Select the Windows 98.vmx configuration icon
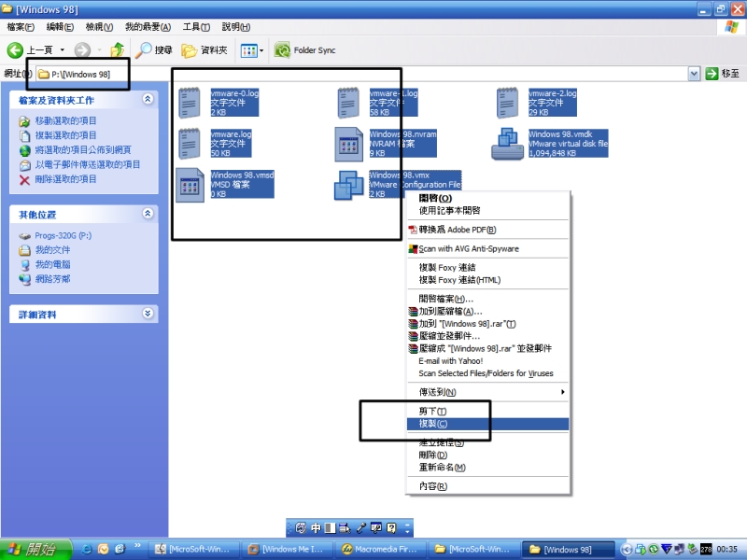 [348, 185]
